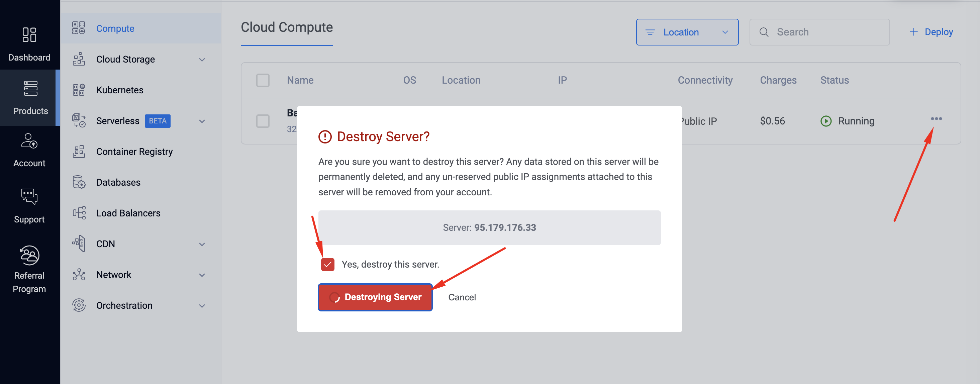This screenshot has width=980, height=384.
Task: Select the Compute menu item
Action: pos(115,28)
